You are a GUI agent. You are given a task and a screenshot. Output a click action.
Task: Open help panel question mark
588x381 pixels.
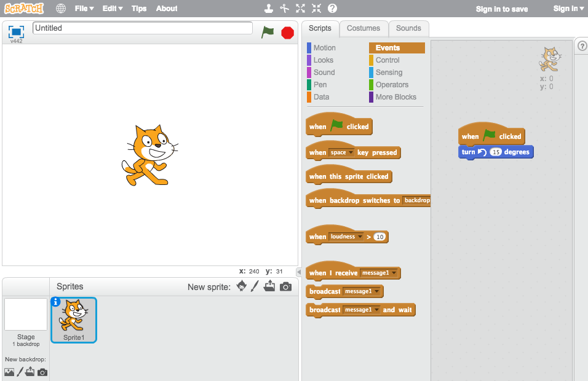point(582,45)
